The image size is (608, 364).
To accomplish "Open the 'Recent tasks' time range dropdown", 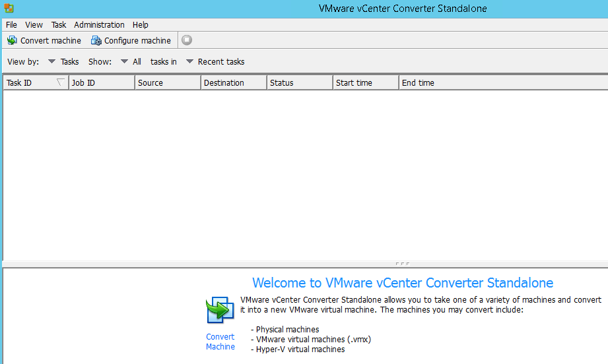I will click(x=215, y=61).
